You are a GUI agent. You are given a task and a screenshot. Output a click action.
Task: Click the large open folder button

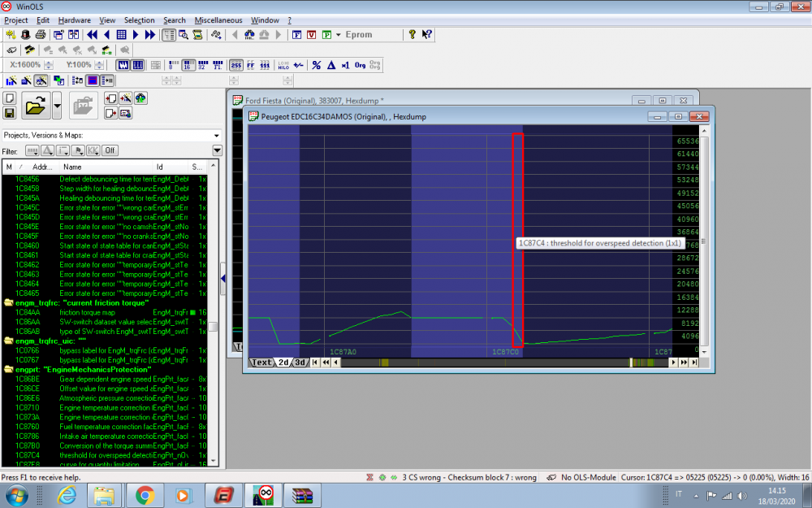(36, 106)
